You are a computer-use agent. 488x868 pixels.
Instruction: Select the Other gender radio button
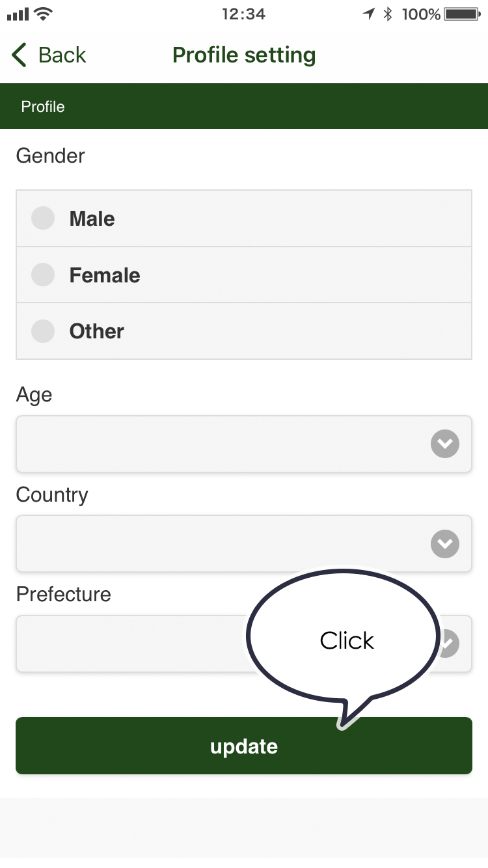pos(43,331)
